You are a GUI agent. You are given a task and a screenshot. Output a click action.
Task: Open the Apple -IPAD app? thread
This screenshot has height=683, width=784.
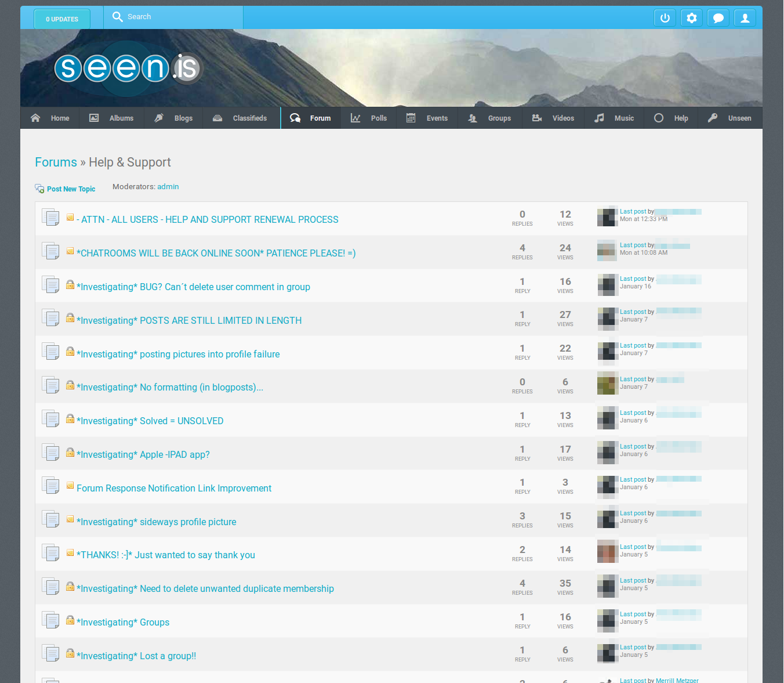coord(143,455)
